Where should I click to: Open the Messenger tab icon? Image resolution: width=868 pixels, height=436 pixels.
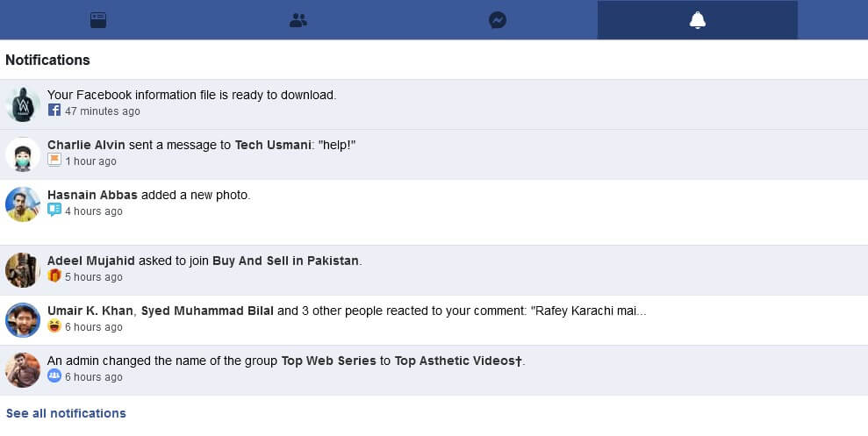[x=498, y=20]
